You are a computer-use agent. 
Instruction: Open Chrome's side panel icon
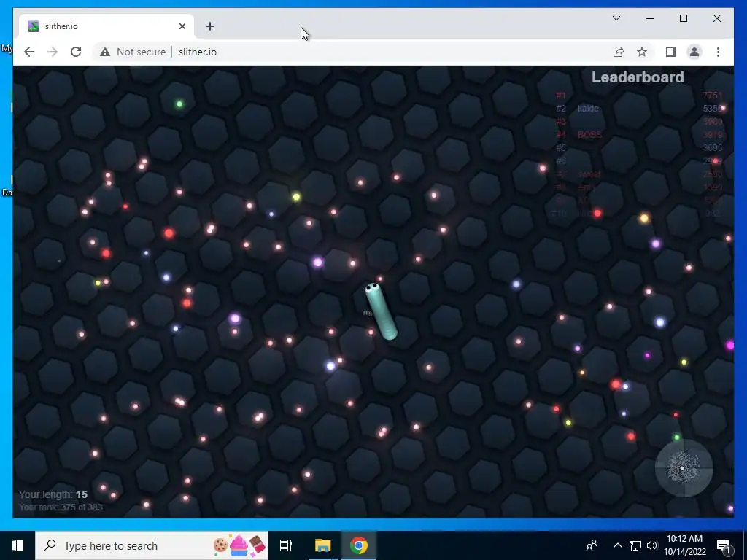point(671,52)
